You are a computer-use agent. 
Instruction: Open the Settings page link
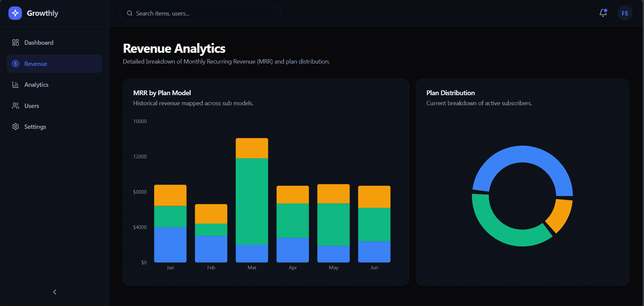click(35, 127)
